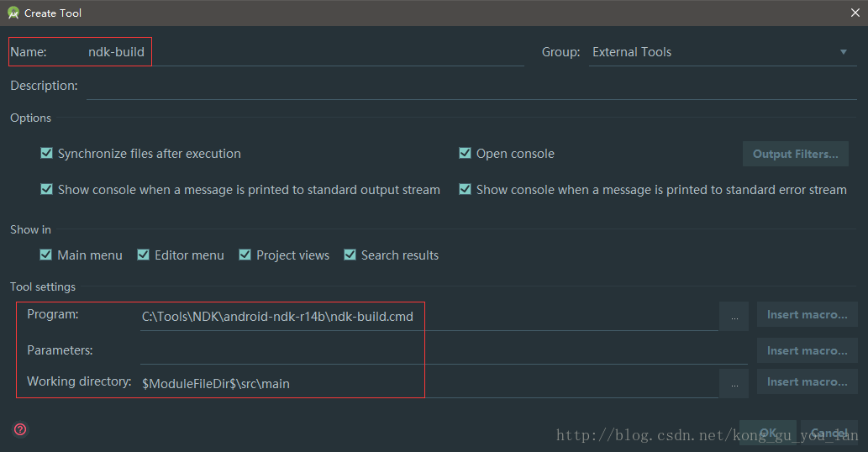Click the empty Description field

click(471, 87)
